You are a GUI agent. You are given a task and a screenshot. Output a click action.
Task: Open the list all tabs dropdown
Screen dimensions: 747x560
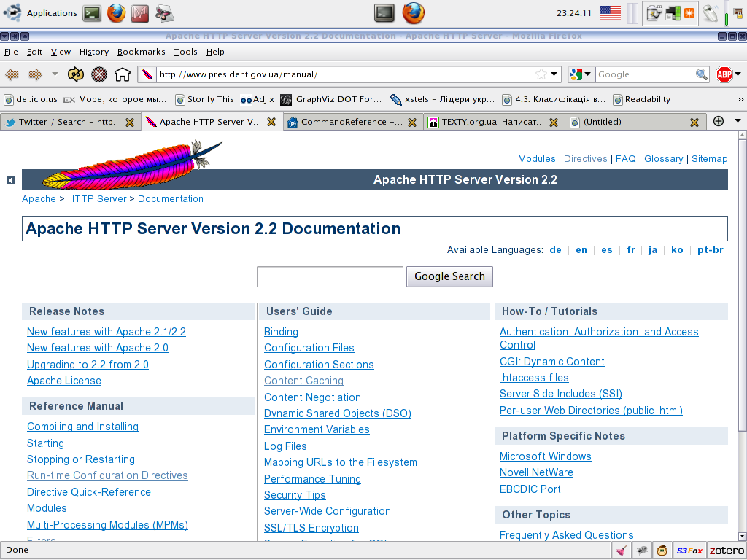coord(738,121)
